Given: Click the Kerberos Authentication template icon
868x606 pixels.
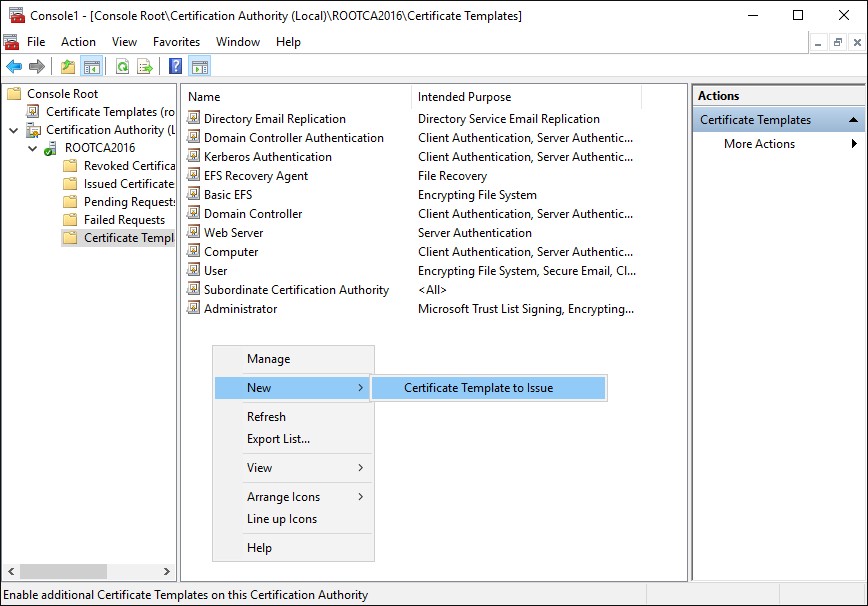Looking at the screenshot, I should tap(193, 156).
